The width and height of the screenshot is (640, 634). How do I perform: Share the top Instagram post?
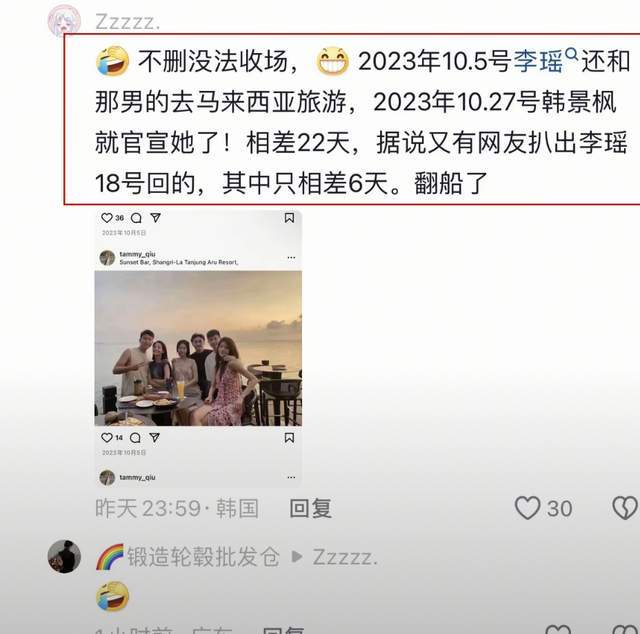tap(156, 218)
